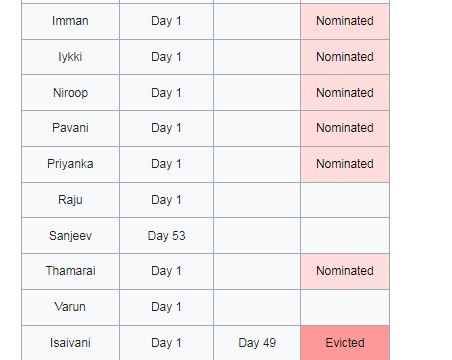Screen dimensions: 452x360
Task: Select the Isaivani name cell
Action: click(x=70, y=343)
